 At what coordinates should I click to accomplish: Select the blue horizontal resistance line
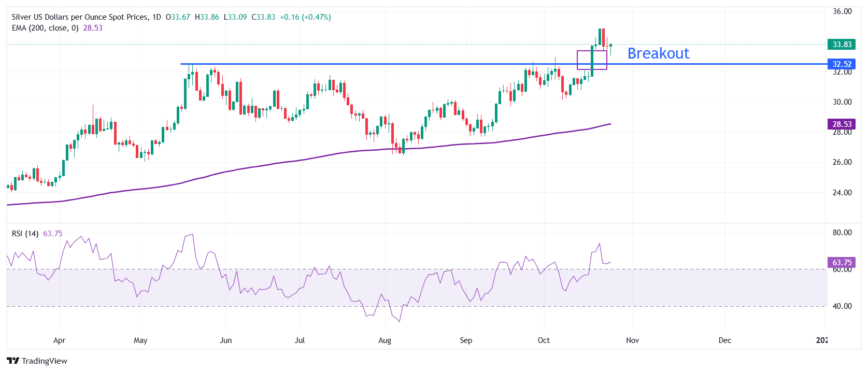pyautogui.click(x=363, y=64)
